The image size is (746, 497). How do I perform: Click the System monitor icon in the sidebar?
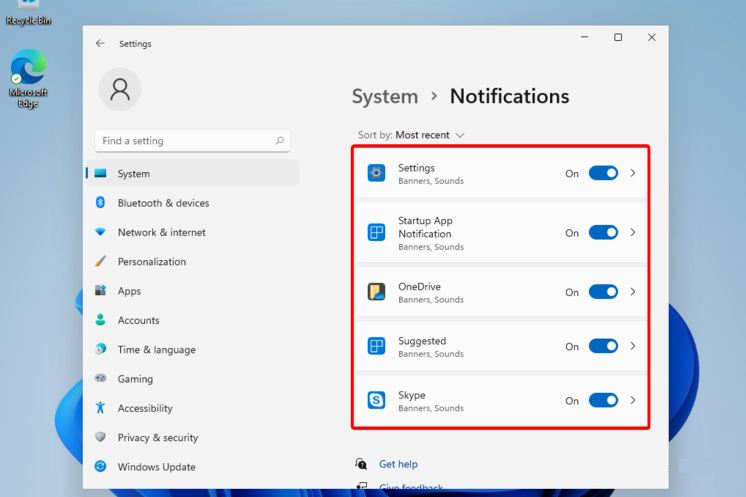coord(100,173)
